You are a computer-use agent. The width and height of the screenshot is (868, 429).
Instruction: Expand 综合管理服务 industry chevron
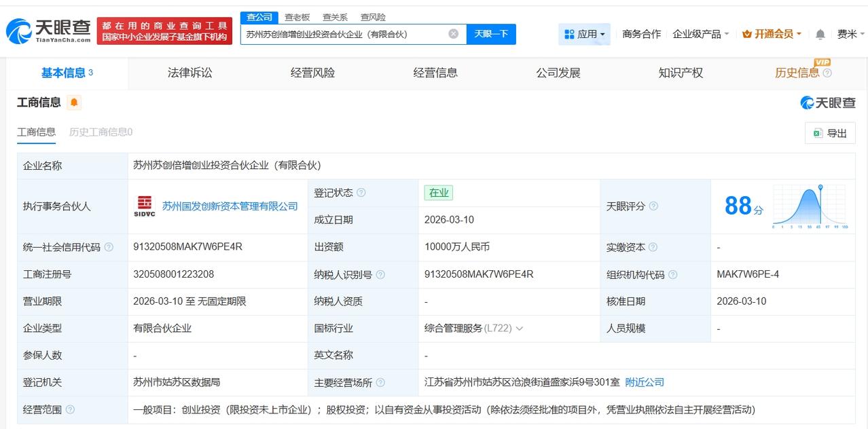[520, 329]
